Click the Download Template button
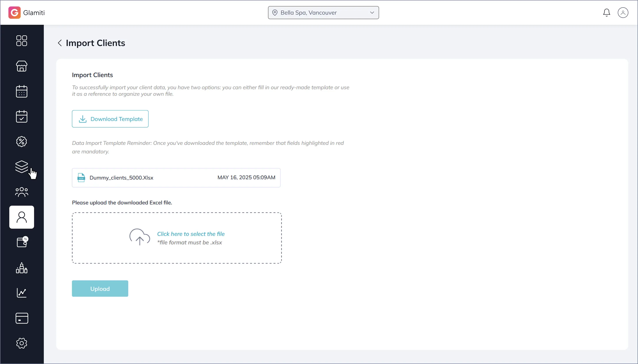The width and height of the screenshot is (638, 364). click(x=110, y=119)
